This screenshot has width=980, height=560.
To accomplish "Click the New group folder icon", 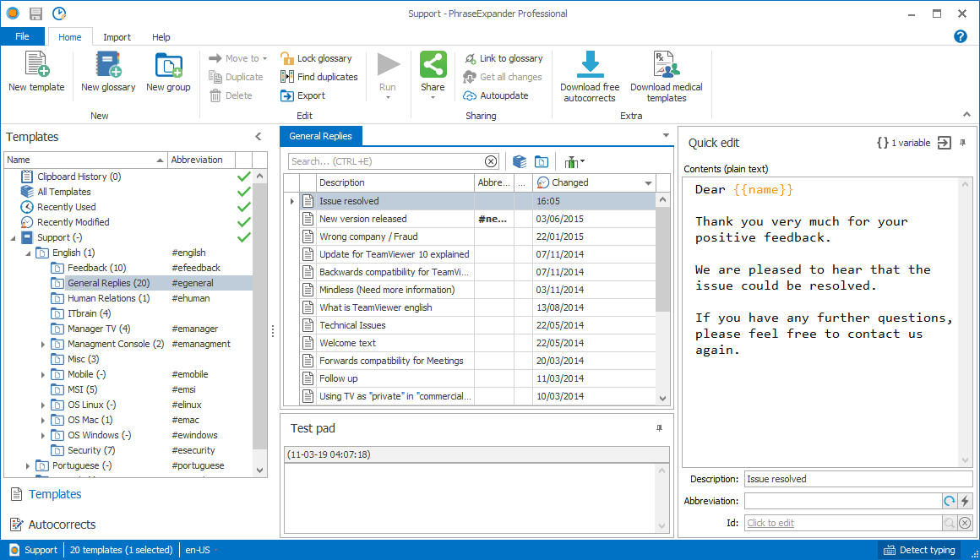I will 168,65.
